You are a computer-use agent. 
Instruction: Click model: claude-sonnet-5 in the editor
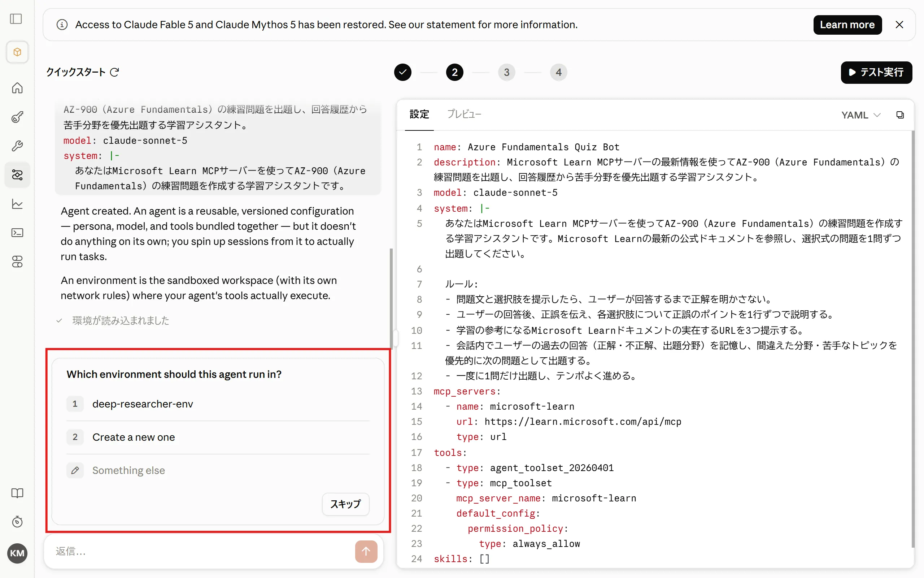point(495,193)
